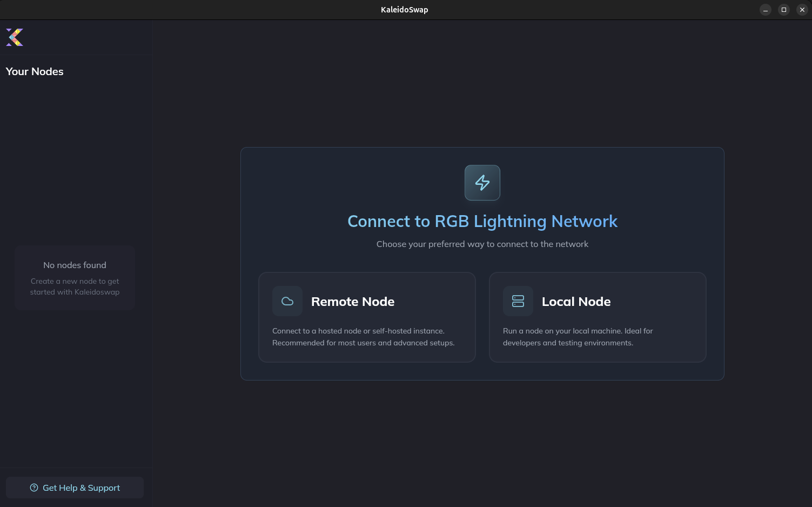
Task: Open Get Help & Support
Action: [x=75, y=488]
